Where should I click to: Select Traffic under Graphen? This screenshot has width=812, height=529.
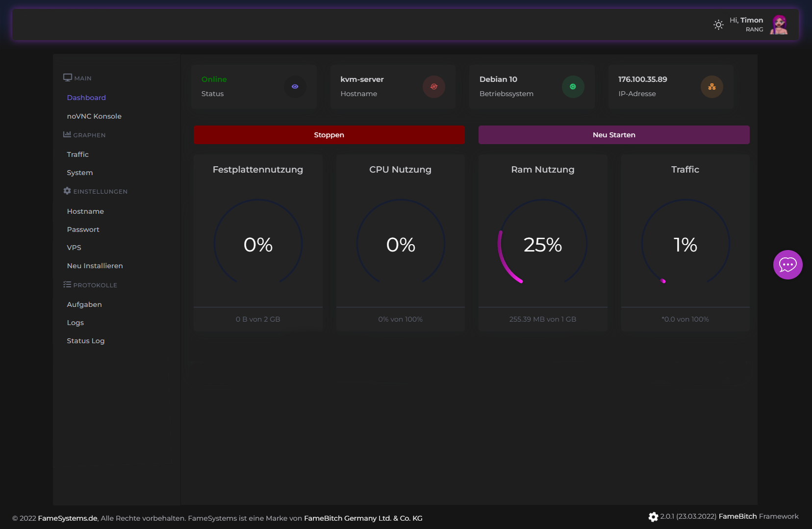coord(78,154)
